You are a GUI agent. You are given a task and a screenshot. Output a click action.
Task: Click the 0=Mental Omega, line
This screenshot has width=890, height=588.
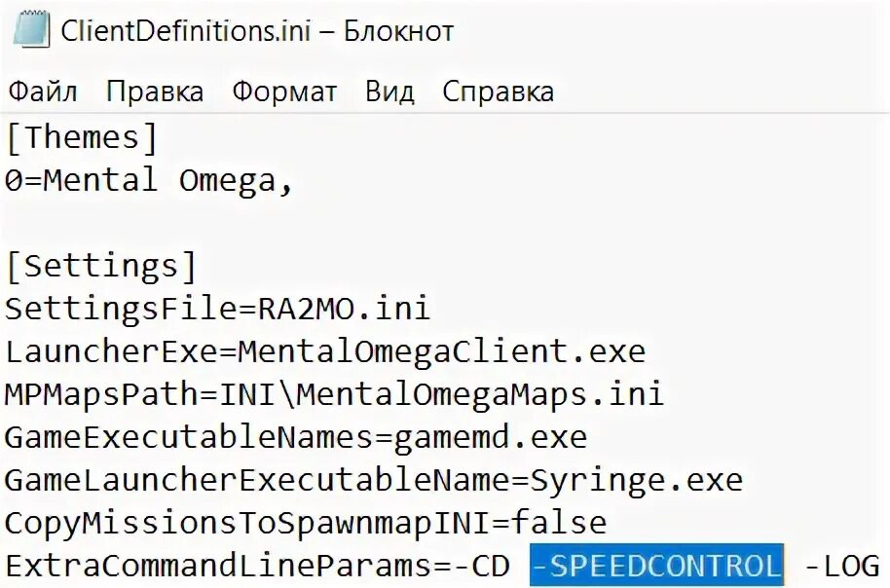[149, 180]
